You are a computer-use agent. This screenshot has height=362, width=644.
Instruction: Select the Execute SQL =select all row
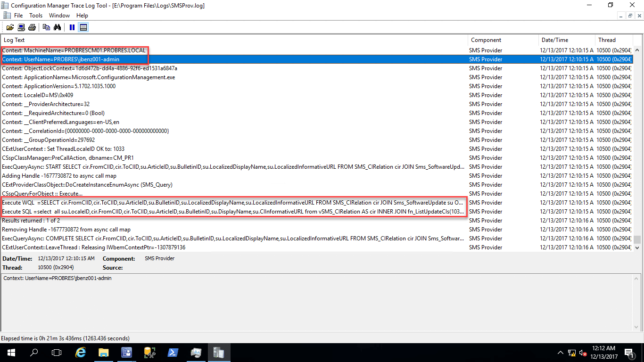tap(316, 212)
